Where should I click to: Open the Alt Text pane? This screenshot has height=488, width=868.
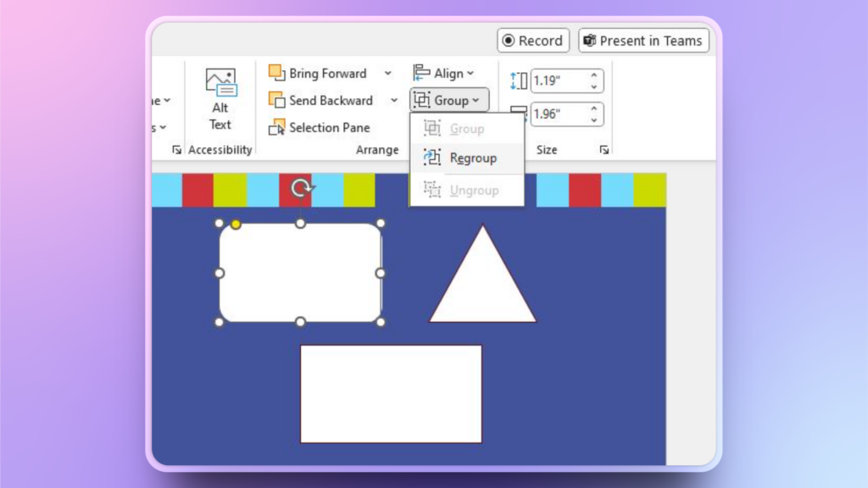[220, 99]
